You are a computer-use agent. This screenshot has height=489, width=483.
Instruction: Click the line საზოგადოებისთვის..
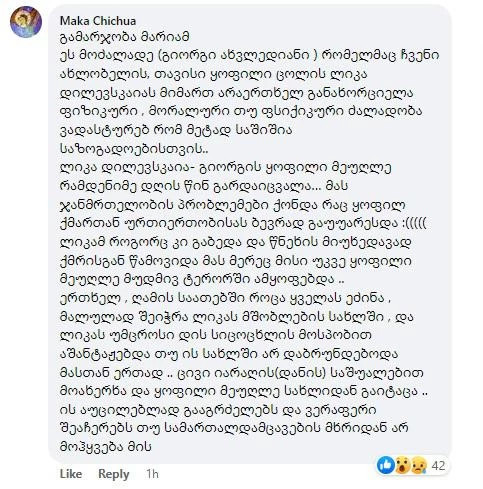[x=134, y=148]
